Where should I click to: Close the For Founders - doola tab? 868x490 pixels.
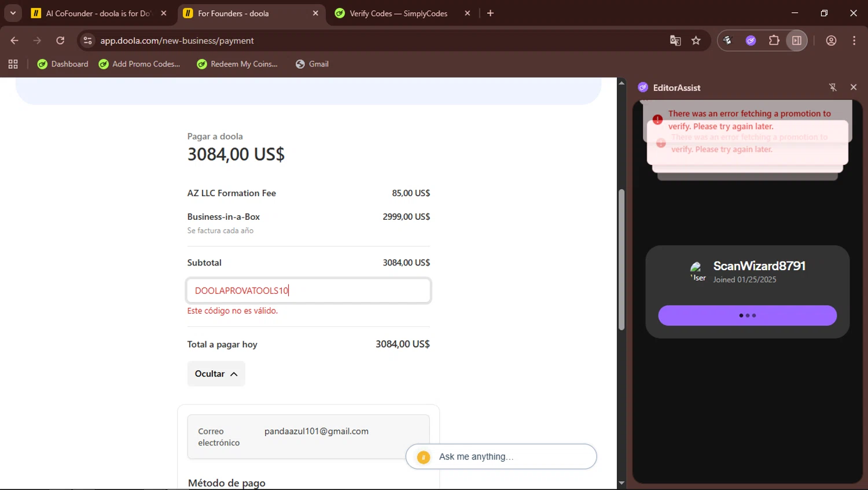pyautogui.click(x=315, y=13)
